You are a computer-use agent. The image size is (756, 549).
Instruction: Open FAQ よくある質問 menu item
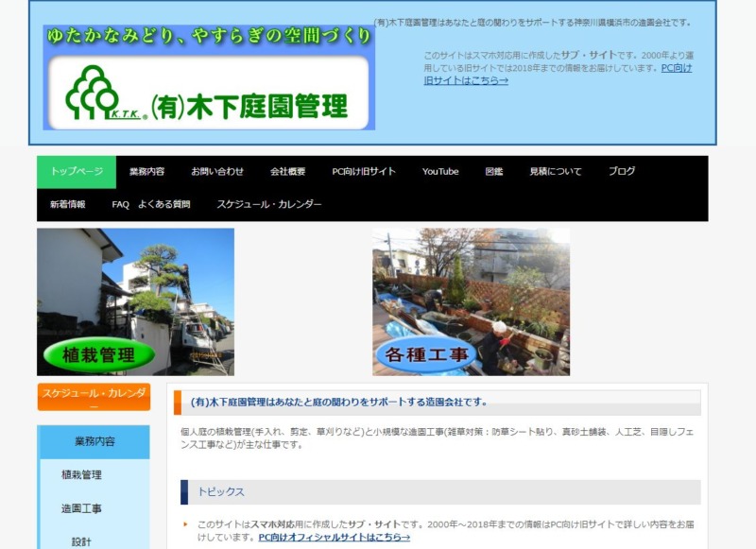click(151, 204)
